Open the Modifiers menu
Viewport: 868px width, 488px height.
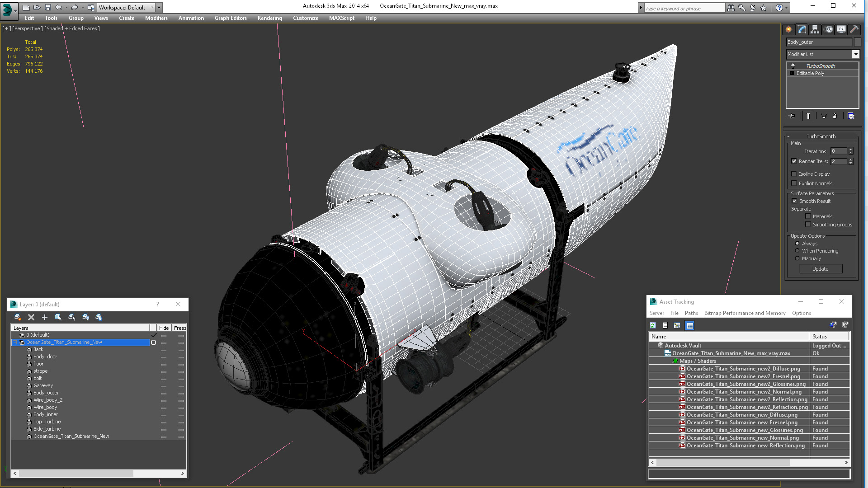tap(156, 18)
